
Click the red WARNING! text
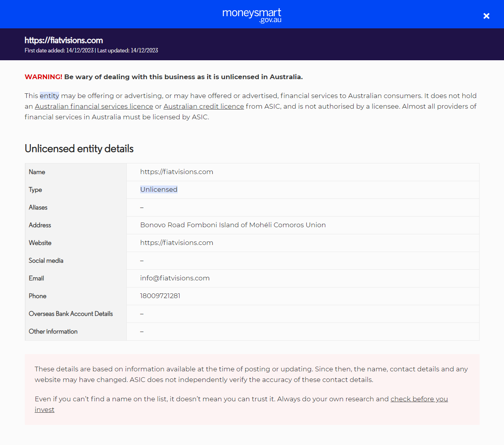tap(43, 77)
